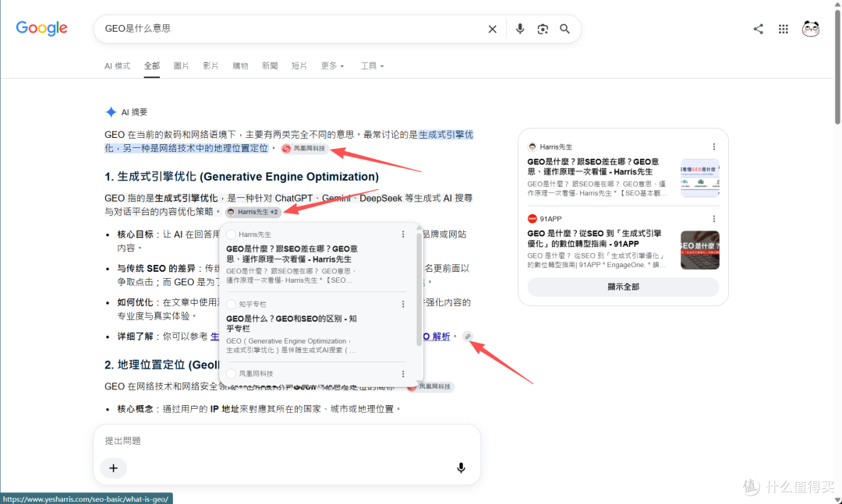
Task: Switch to the 圖片 tab
Action: pos(181,65)
